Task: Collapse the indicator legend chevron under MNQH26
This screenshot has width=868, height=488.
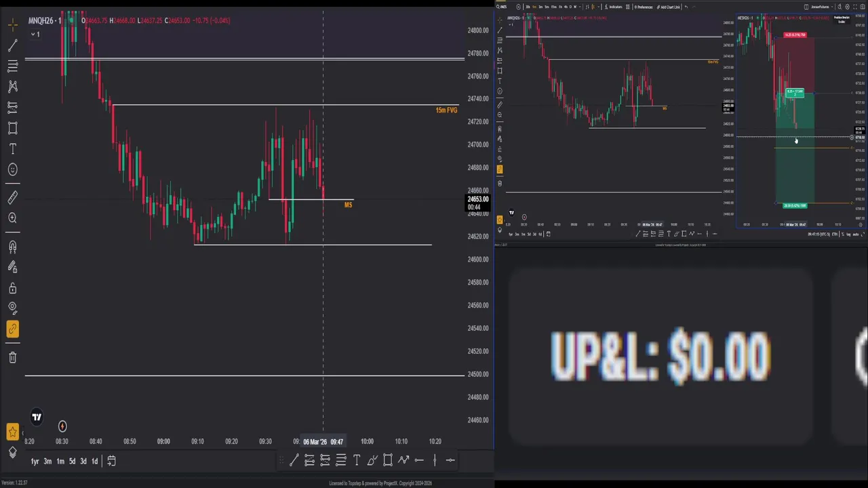Action: click(32, 34)
